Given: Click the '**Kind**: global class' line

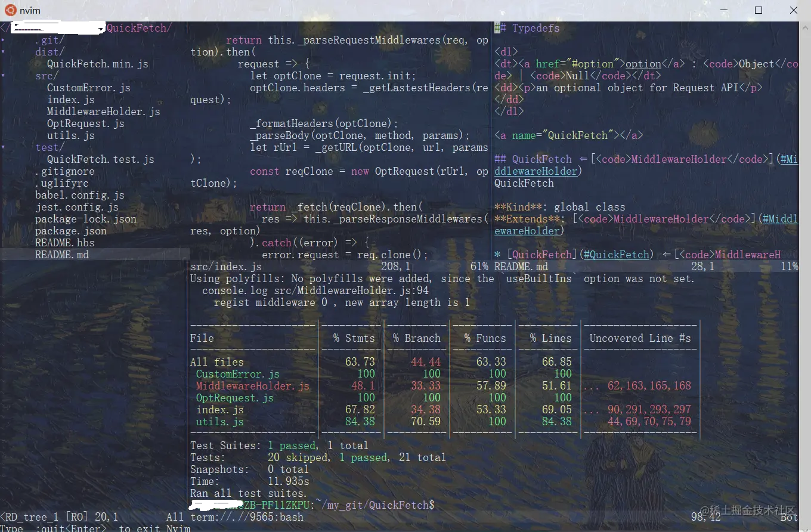Looking at the screenshot, I should tap(560, 207).
